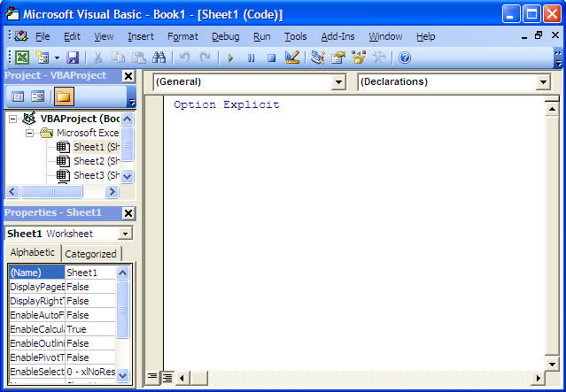Save the workbook with the floppy icon
This screenshot has width=566, height=392.
point(73,58)
